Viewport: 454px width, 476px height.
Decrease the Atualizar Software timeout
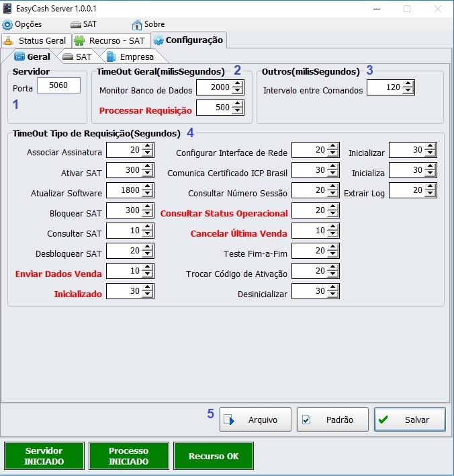click(148, 194)
